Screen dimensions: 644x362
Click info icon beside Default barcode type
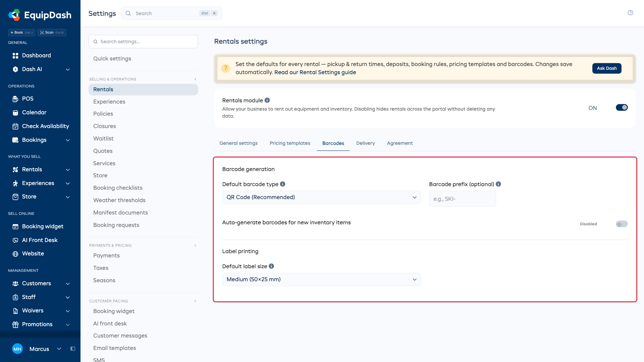[283, 184]
